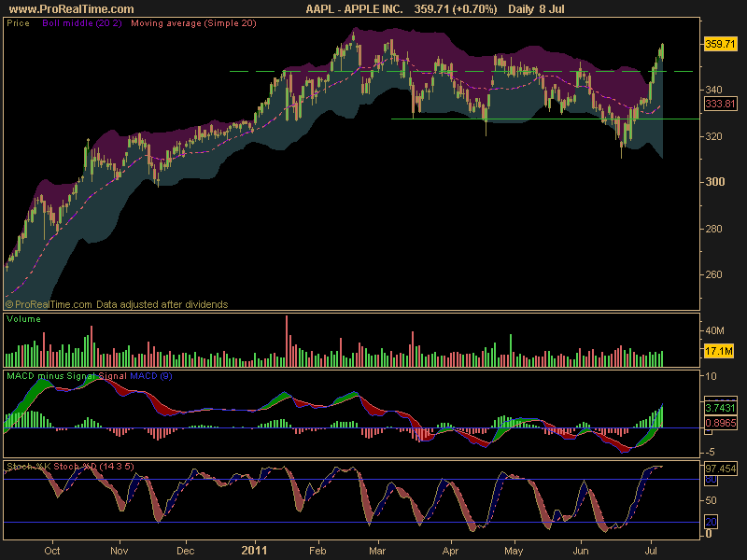Click the Daily 8 Jul timeframe label
The height and width of the screenshot is (560, 747).
[x=536, y=9]
